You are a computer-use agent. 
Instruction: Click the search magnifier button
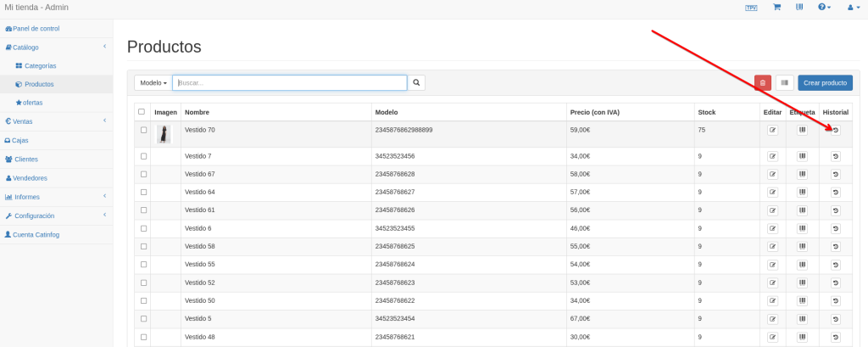click(416, 82)
